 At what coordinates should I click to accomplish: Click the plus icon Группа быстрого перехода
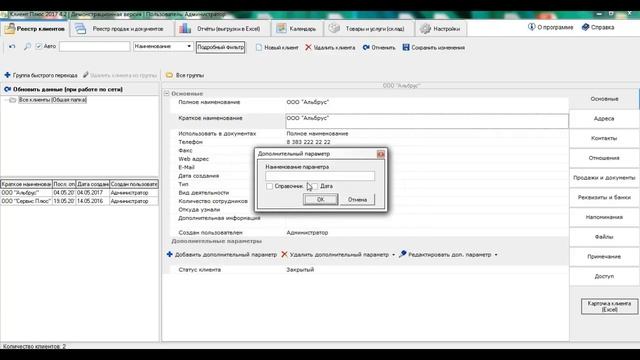tap(7, 75)
